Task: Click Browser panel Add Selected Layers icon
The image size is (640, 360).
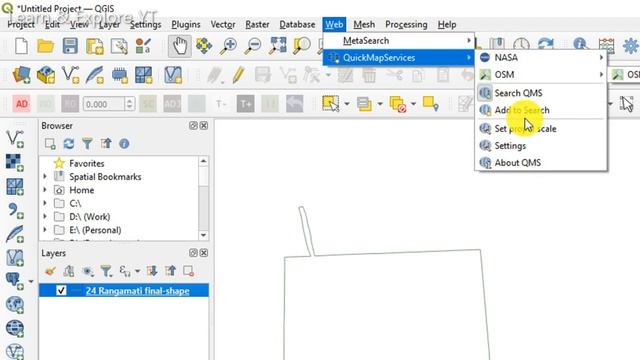Action: 50,144
